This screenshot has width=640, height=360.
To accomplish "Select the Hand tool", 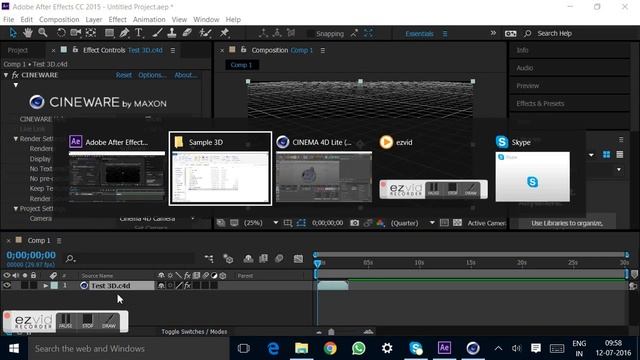I will pos(27,33).
